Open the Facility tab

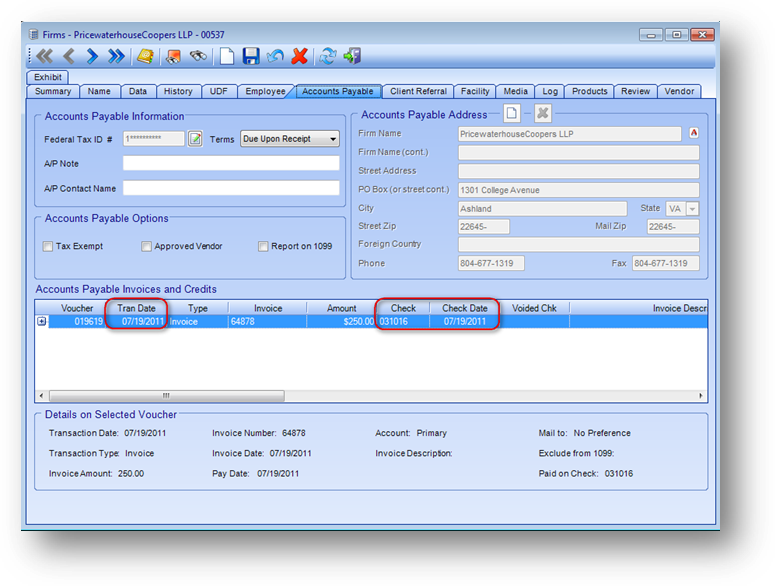[x=475, y=91]
